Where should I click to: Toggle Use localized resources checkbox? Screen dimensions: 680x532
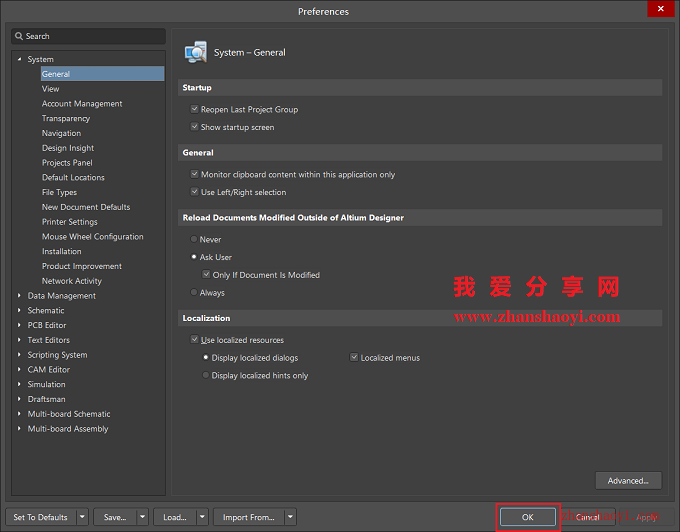click(194, 339)
